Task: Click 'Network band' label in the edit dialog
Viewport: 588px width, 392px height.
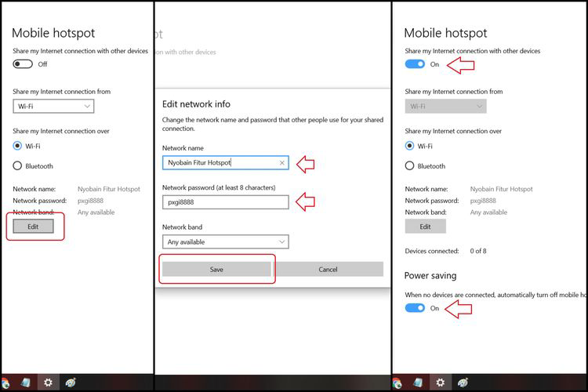Action: [182, 227]
